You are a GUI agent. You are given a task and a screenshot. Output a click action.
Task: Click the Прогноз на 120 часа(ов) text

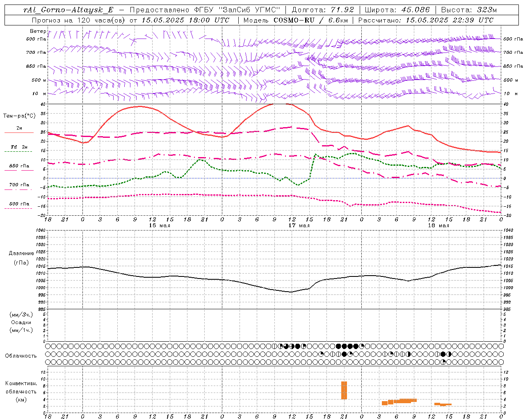pos(79,20)
